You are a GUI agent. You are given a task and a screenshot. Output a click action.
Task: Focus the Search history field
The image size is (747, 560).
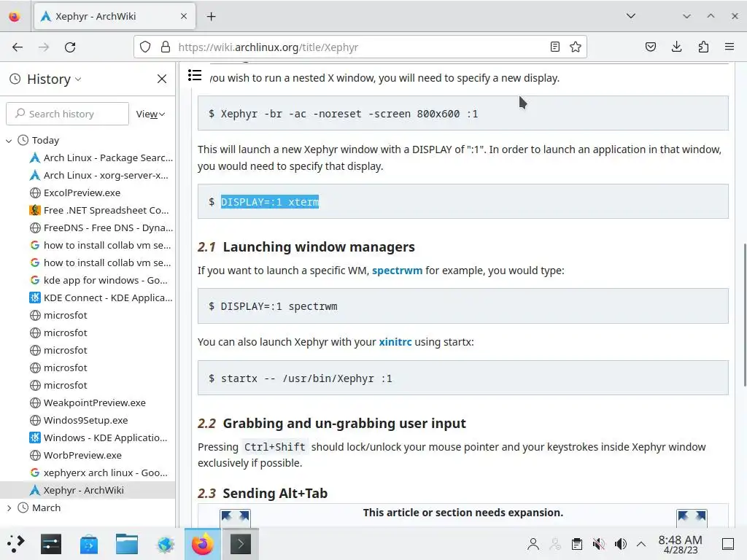68,114
